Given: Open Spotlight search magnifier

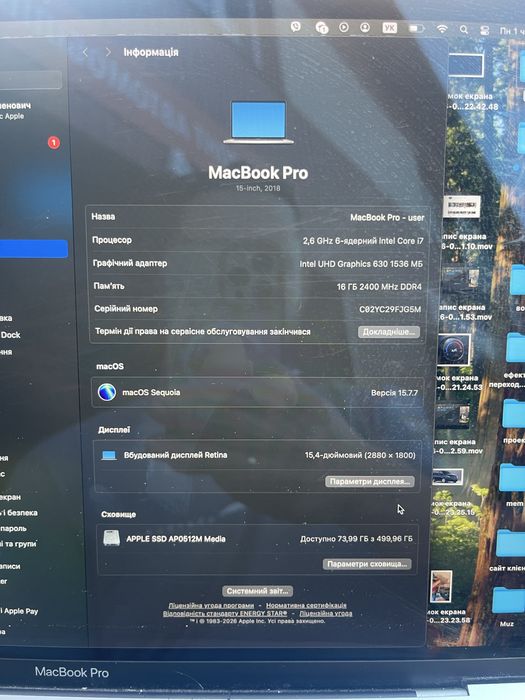Looking at the screenshot, I should (x=464, y=29).
